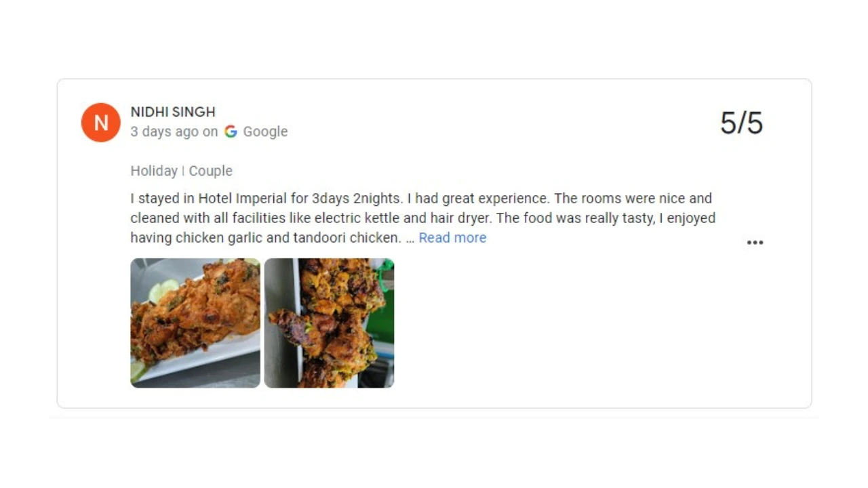Click the ellipsis before Read more

pos(410,238)
